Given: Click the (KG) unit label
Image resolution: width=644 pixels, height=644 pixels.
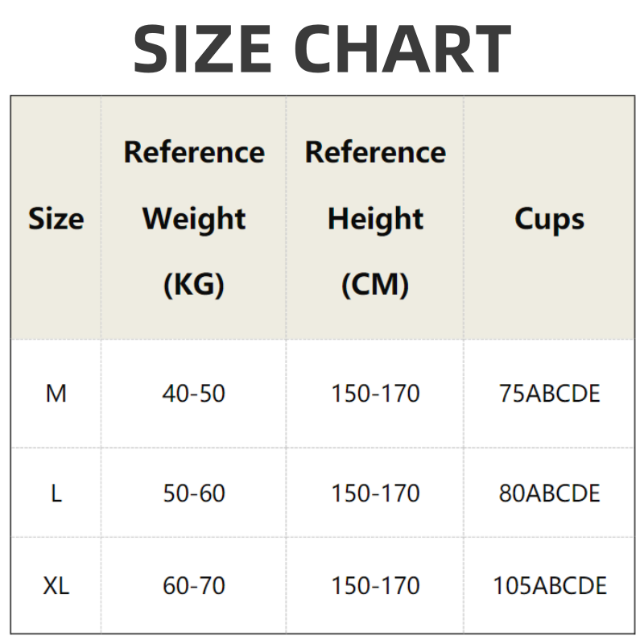Looking at the screenshot, I should tap(194, 284).
